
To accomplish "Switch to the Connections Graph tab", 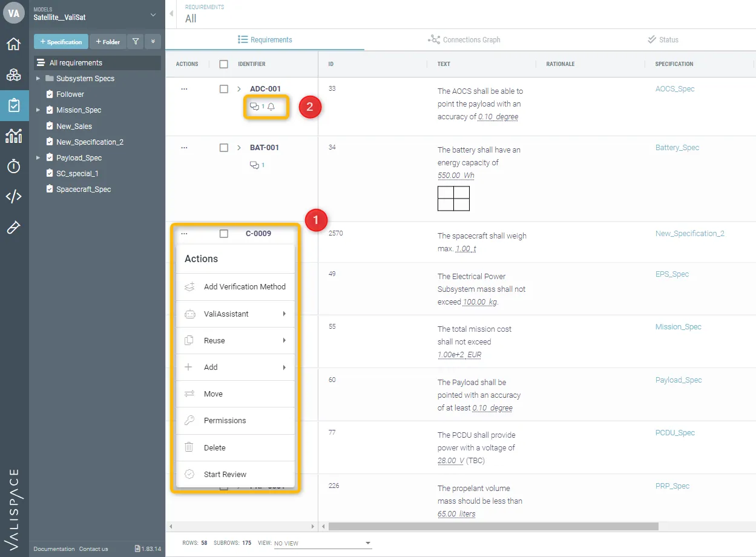I will point(464,40).
